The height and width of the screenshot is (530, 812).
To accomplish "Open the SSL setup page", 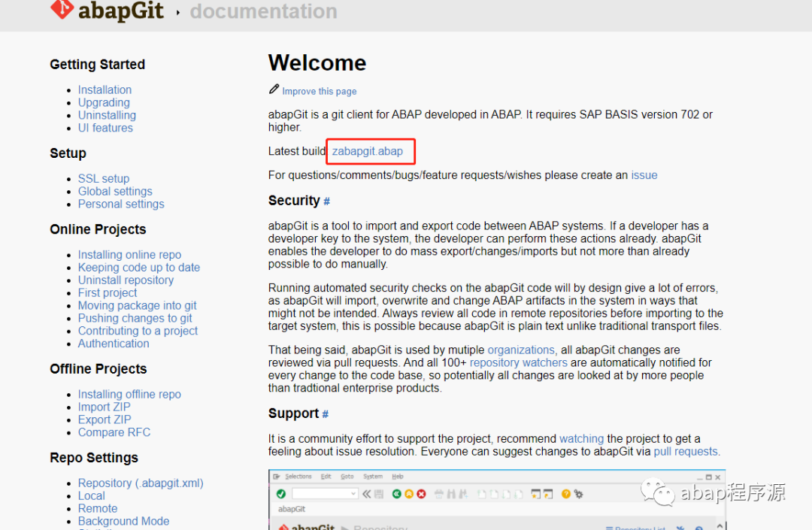I will (104, 179).
